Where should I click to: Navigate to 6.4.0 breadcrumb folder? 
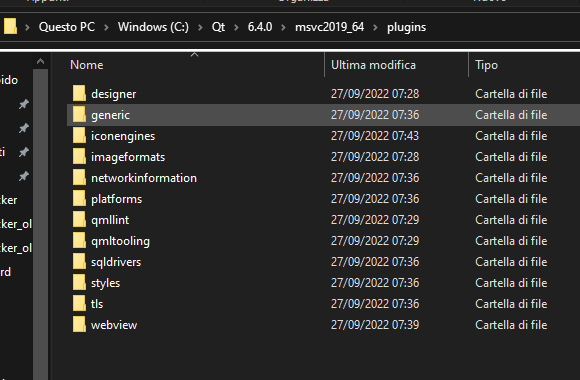[260, 27]
